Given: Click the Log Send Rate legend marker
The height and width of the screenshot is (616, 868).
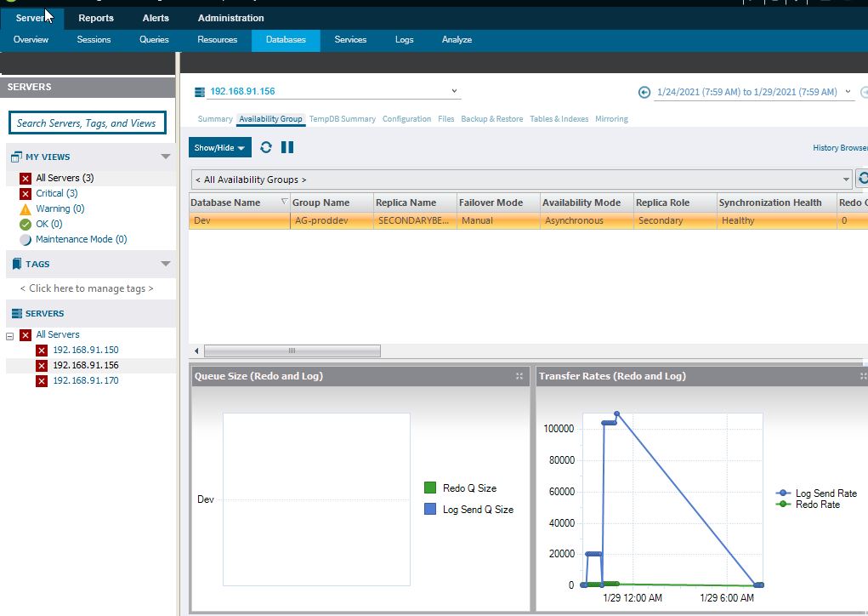Looking at the screenshot, I should [783, 493].
